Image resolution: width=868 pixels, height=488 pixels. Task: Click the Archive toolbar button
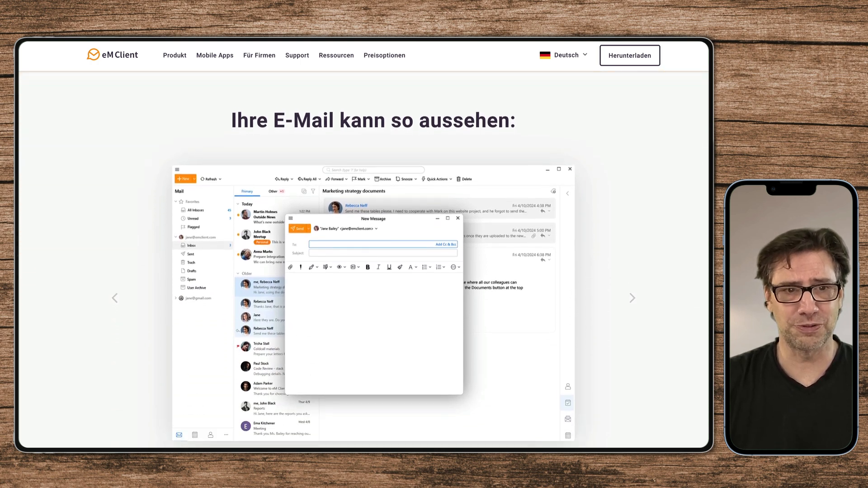tap(382, 179)
